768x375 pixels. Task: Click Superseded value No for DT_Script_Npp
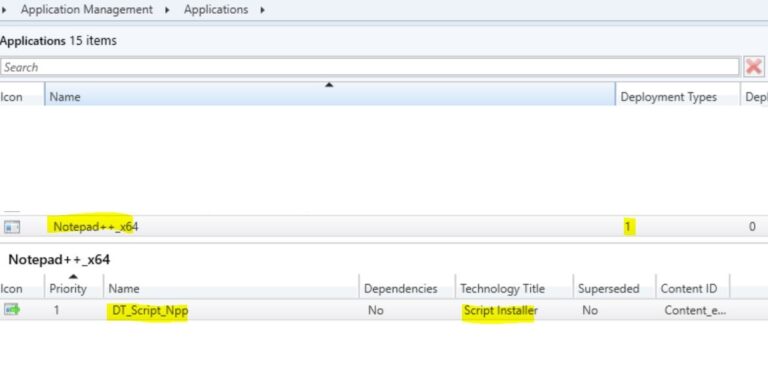point(590,310)
